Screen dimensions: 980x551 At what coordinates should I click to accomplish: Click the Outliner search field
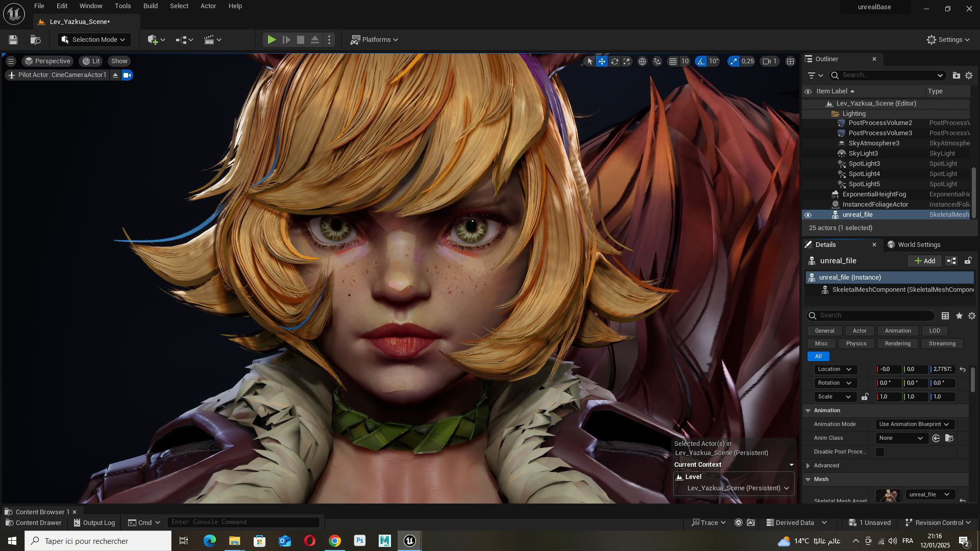pos(888,76)
